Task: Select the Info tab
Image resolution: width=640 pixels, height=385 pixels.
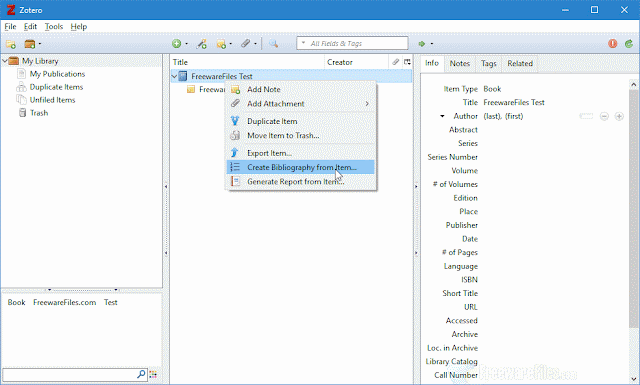Action: point(432,63)
